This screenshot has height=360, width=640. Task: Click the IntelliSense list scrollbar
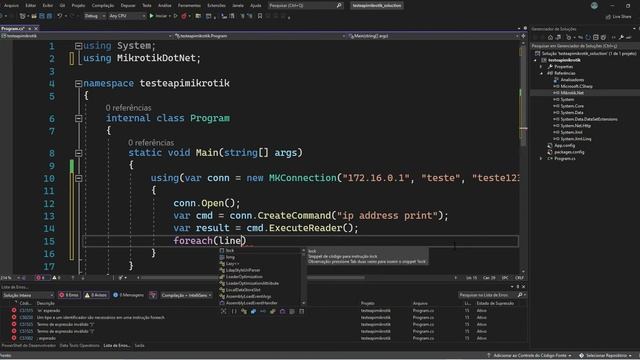click(x=303, y=277)
